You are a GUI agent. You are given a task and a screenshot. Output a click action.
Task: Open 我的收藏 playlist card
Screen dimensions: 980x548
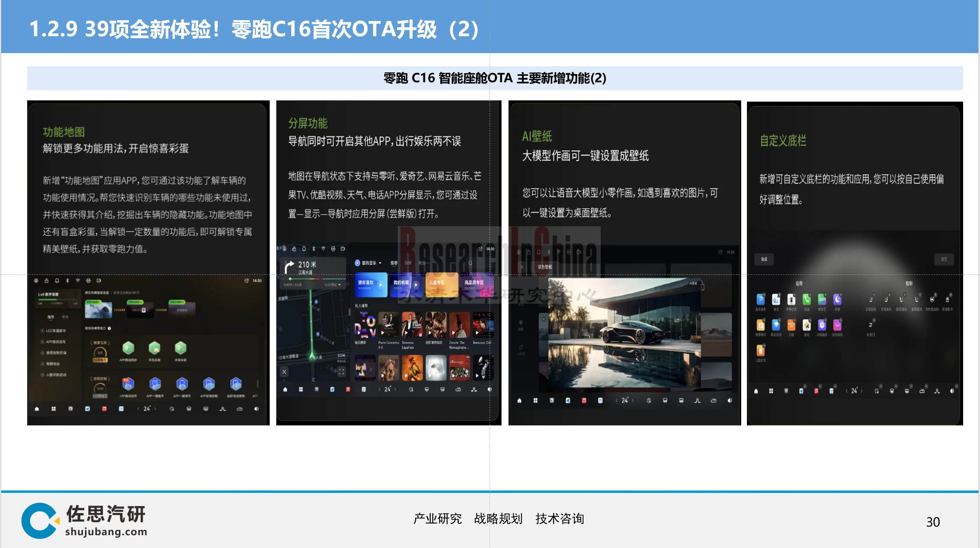point(406,284)
